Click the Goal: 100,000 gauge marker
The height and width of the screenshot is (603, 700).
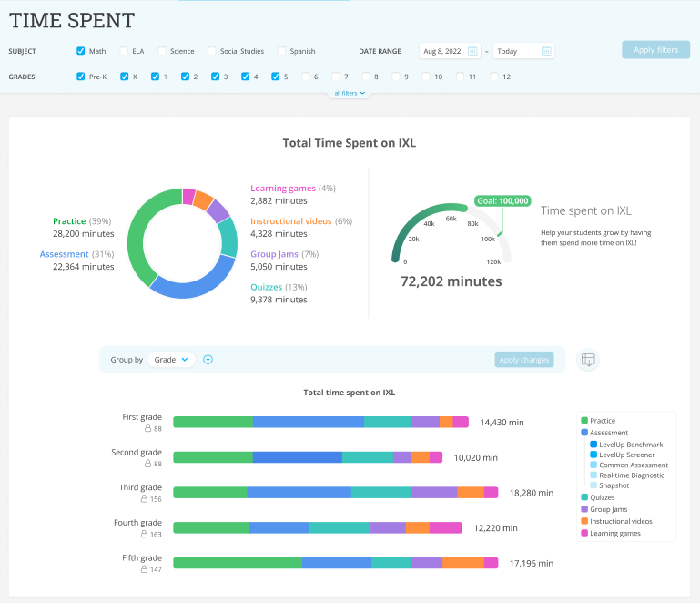[502, 201]
